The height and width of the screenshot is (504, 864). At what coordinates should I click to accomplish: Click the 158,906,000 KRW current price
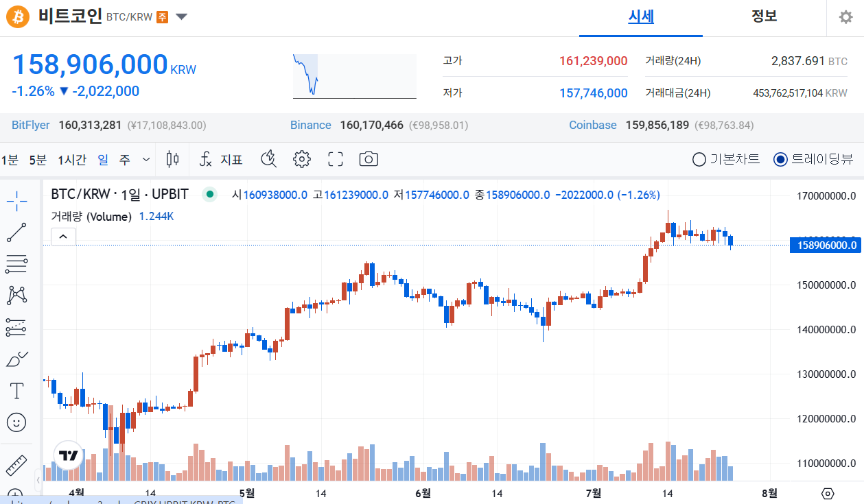(x=104, y=64)
